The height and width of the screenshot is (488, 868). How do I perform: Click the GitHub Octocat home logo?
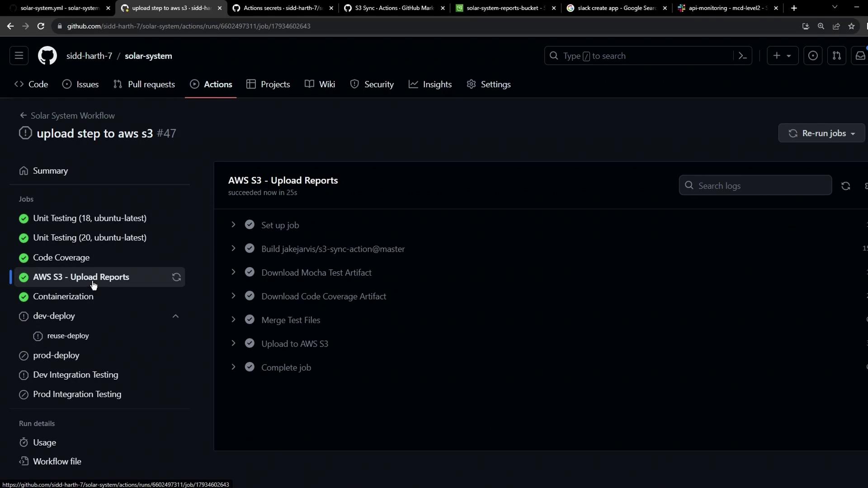click(x=47, y=56)
